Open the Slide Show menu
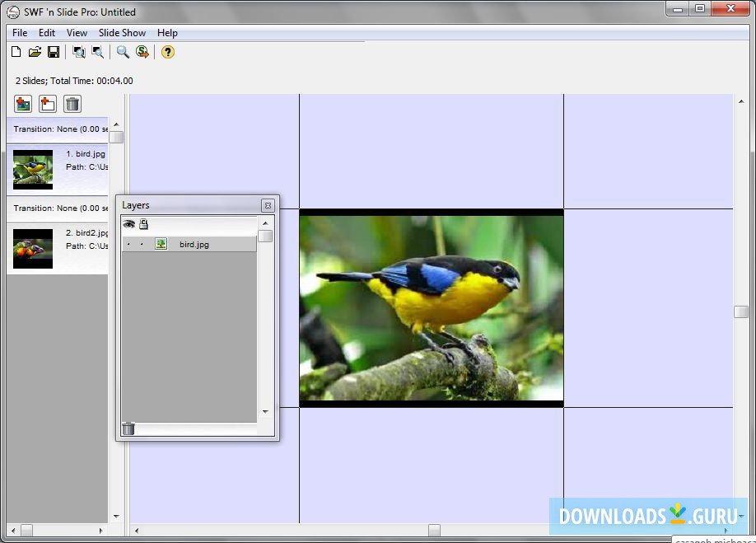This screenshot has height=543, width=756. (122, 33)
